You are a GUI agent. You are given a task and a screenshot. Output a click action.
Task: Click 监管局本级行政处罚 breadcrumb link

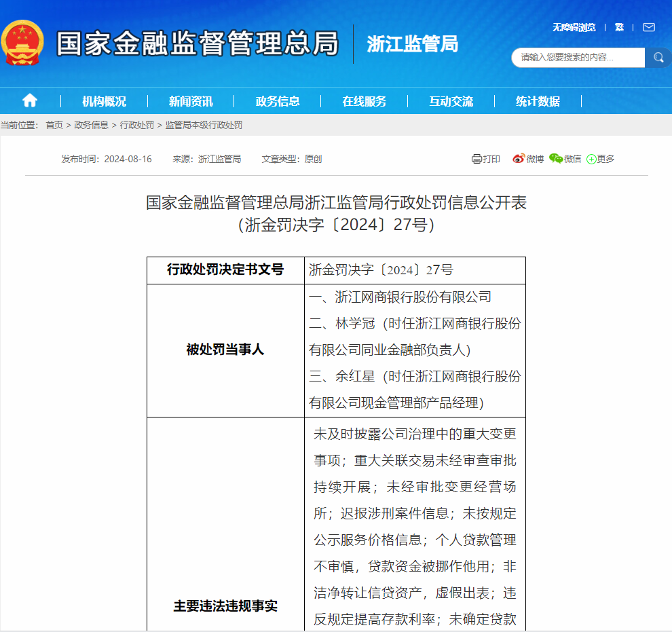tap(204, 125)
